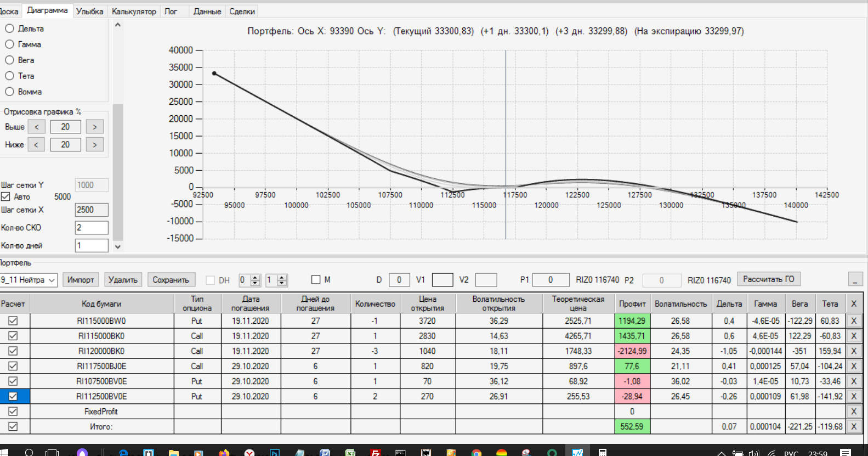Select the Вомма radio button
868x456 pixels.
(9, 92)
